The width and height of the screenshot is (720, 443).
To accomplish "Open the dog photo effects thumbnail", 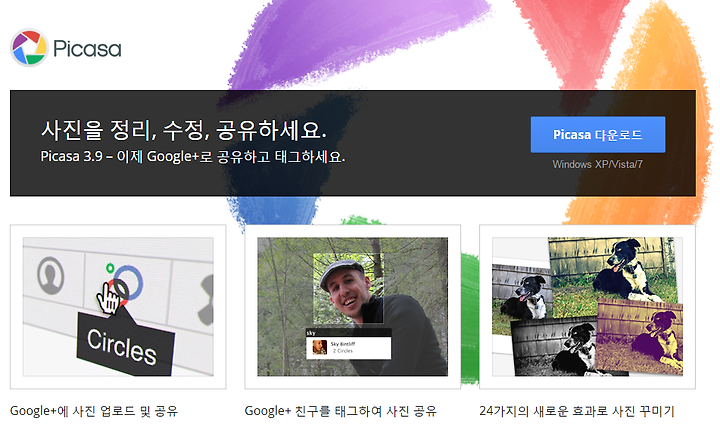I will pos(587,307).
